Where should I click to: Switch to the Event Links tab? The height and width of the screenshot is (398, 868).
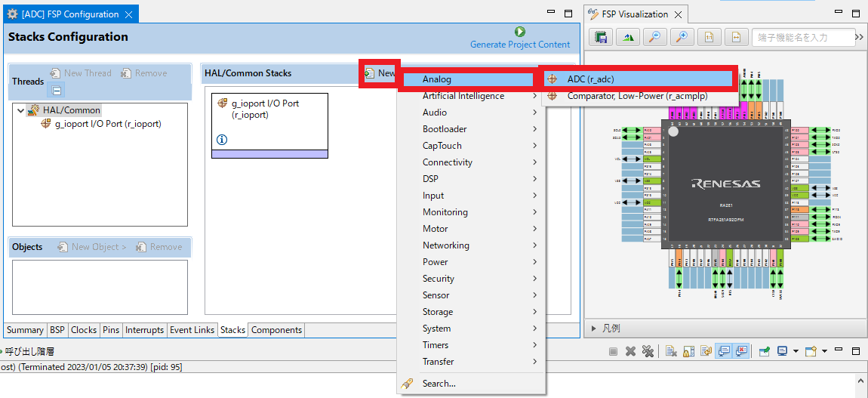(x=192, y=330)
